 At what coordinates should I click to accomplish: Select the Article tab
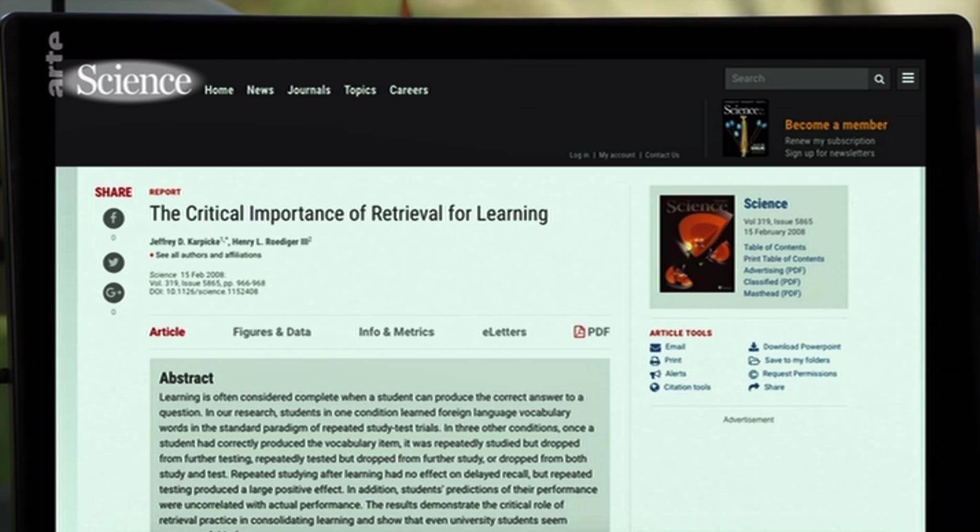tap(167, 332)
